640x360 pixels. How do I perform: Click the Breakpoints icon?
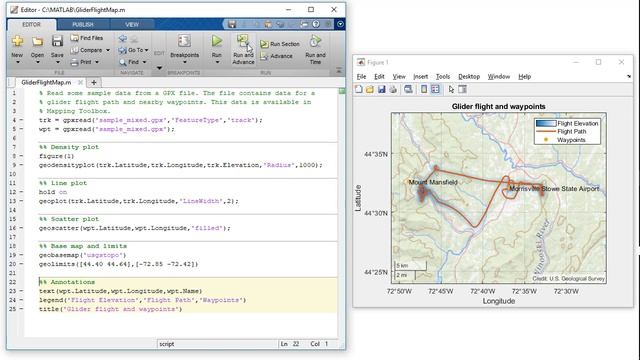(184, 41)
